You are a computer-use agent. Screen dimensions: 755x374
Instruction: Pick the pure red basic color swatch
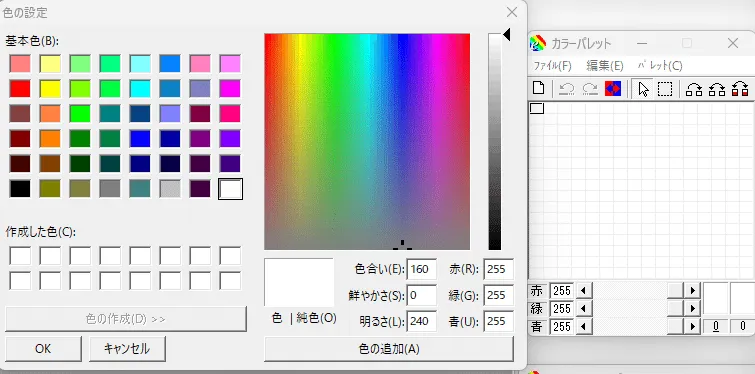click(20, 89)
